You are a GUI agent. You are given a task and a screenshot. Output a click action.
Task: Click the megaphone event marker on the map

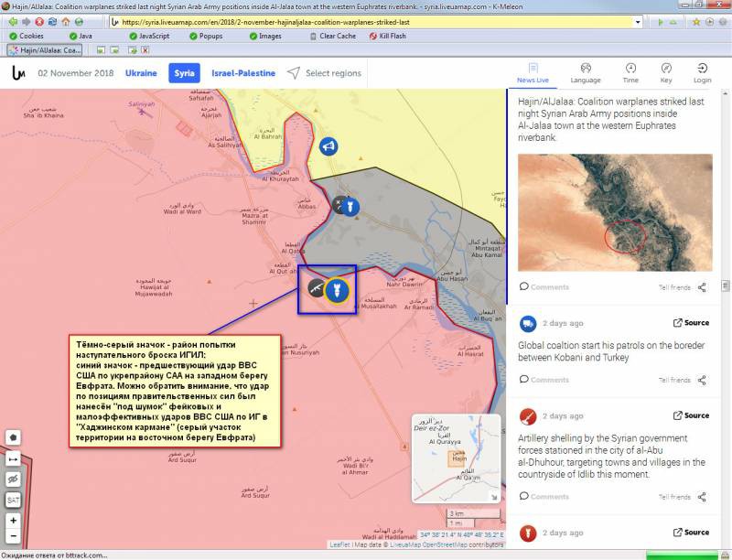coord(328,146)
